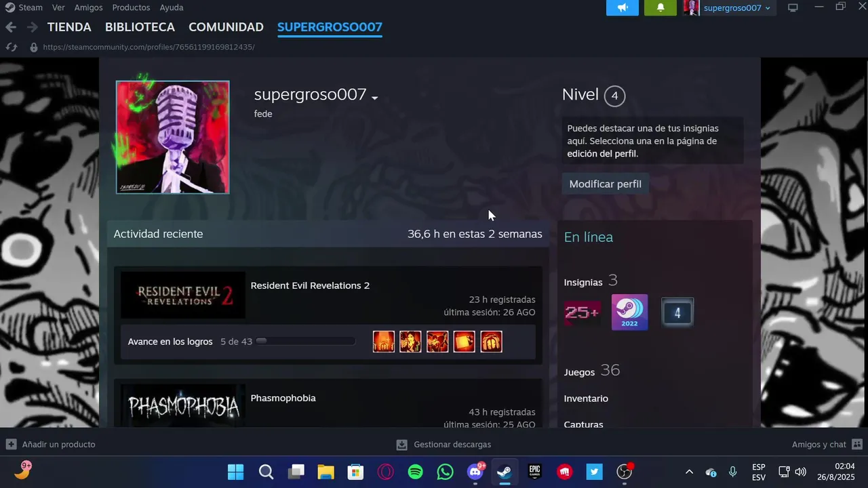Click the Modificar perfil button

click(x=605, y=184)
